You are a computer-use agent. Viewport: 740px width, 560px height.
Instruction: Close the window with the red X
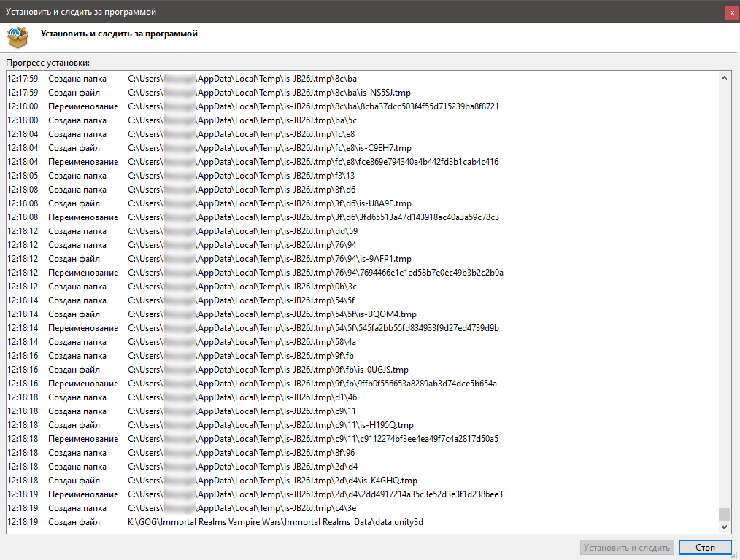731,12
